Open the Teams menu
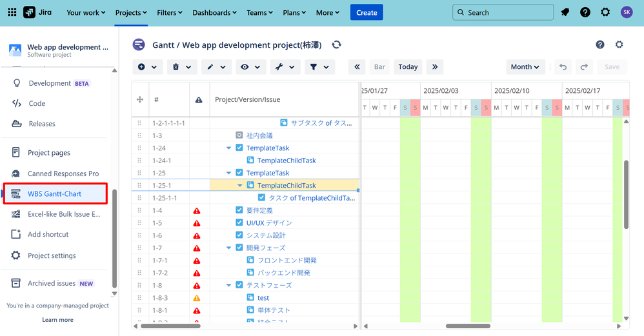 click(x=259, y=13)
